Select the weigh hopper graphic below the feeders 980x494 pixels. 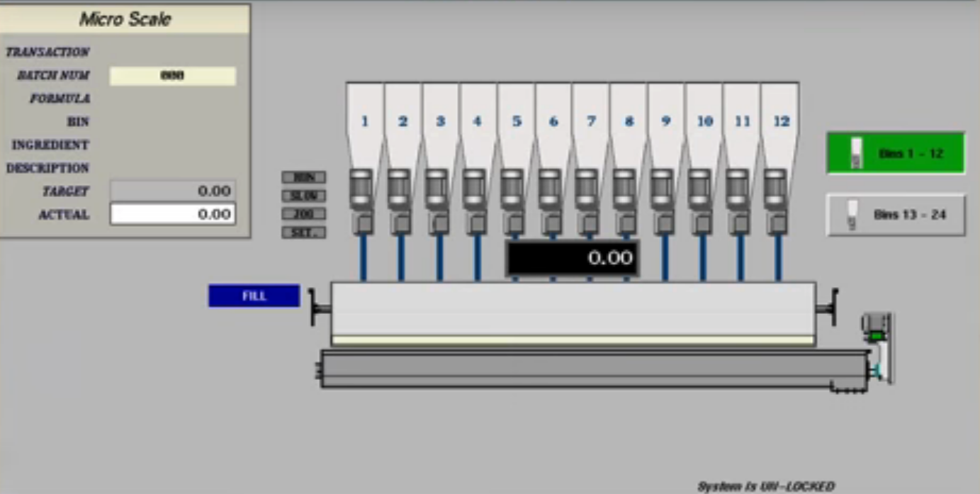click(x=574, y=312)
